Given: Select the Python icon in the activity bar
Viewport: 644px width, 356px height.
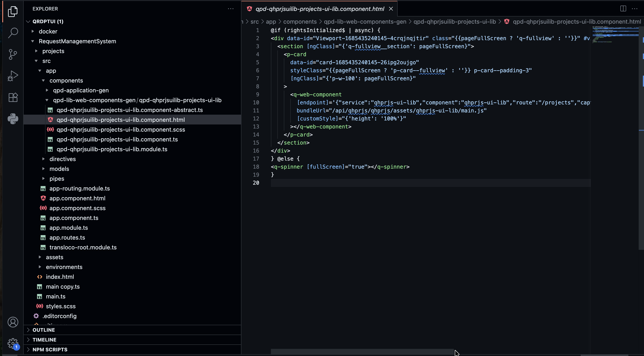Looking at the screenshot, I should coord(13,119).
